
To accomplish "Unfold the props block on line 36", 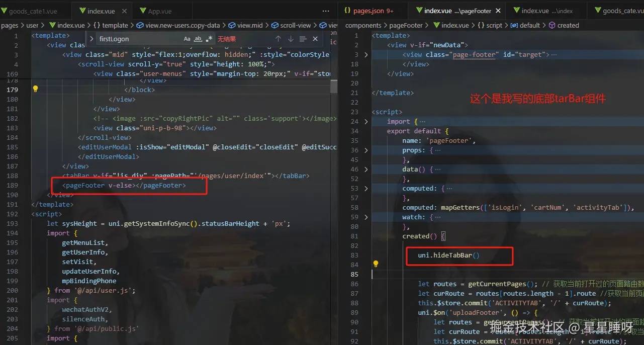I will pos(366,150).
